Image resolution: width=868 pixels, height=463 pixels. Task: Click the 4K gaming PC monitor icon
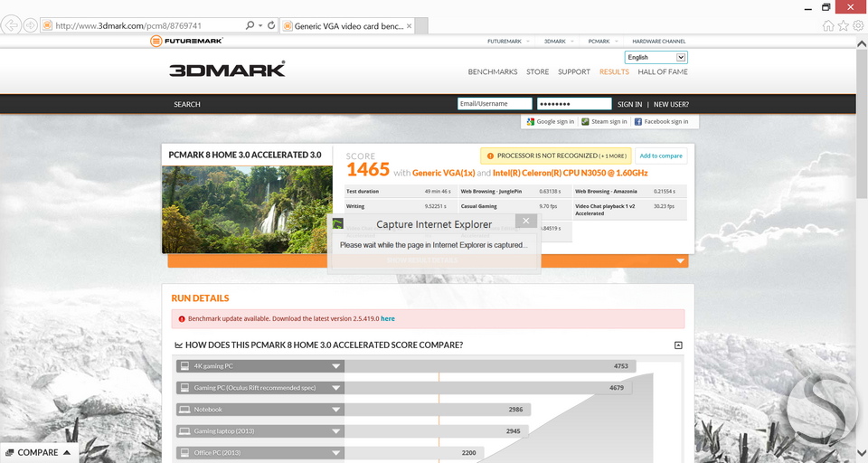click(184, 366)
